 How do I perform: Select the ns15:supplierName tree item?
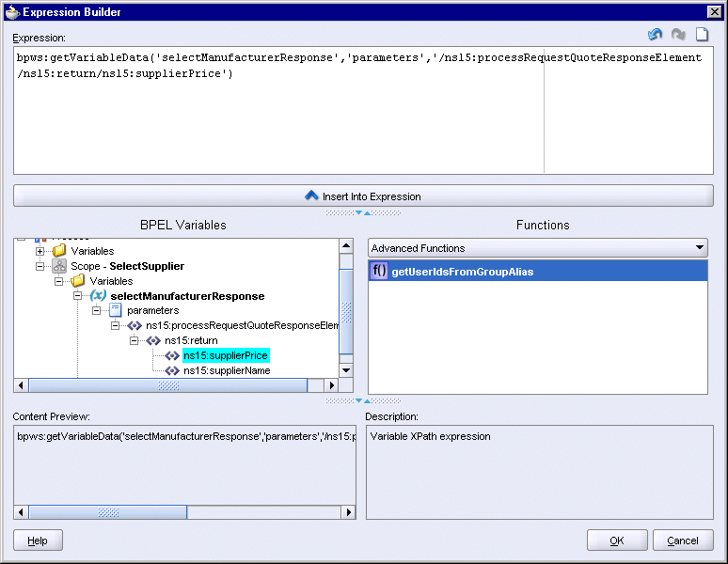[227, 371]
